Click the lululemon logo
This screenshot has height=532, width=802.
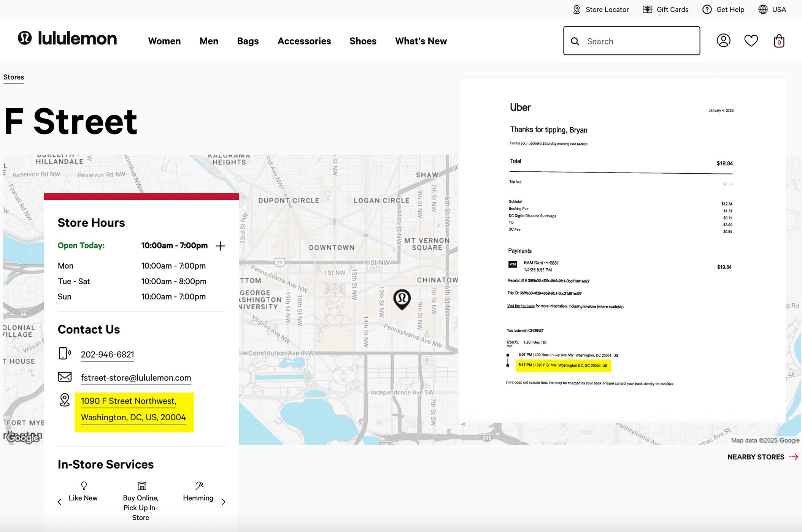(67, 38)
